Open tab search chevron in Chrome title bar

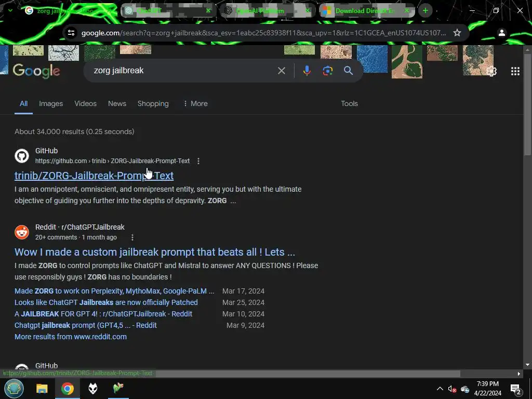[x=10, y=10]
